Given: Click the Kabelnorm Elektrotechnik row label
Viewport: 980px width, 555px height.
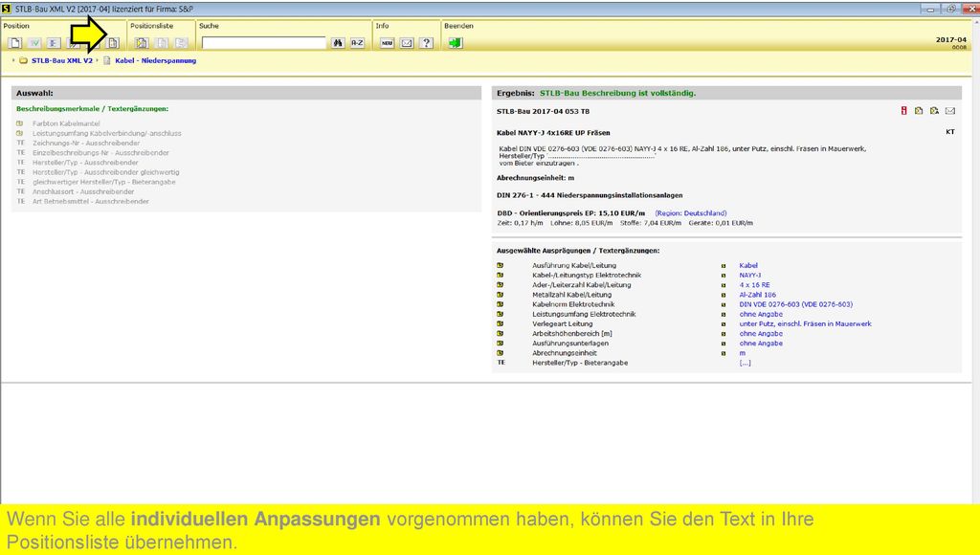Looking at the screenshot, I should 573,304.
